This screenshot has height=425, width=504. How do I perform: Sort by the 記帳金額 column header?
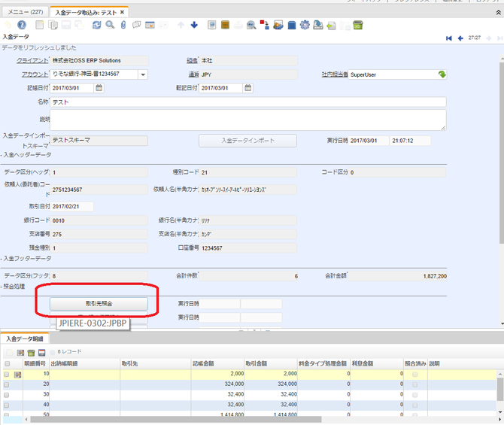203,364
